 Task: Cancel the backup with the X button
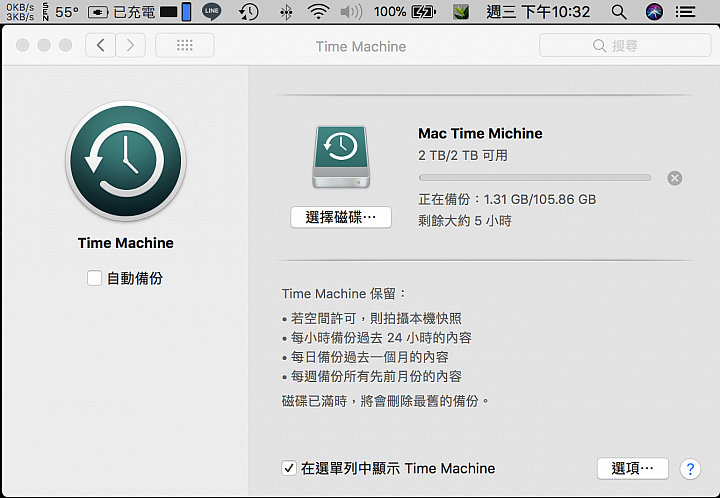point(675,178)
